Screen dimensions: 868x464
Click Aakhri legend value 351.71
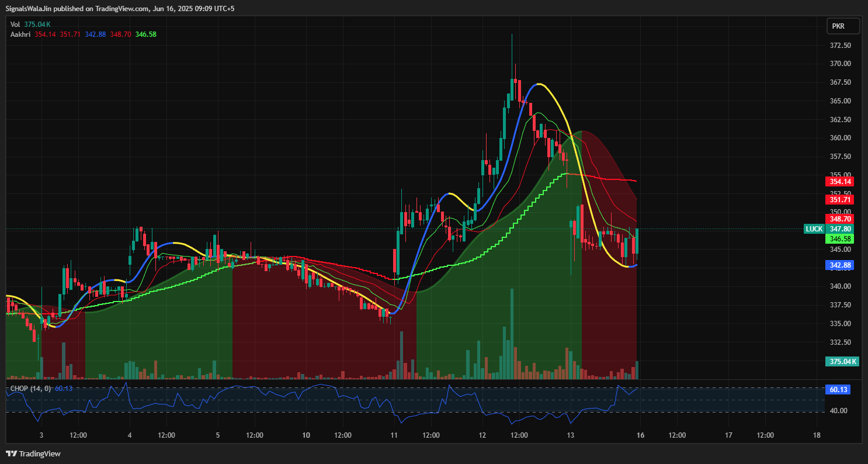tap(70, 34)
